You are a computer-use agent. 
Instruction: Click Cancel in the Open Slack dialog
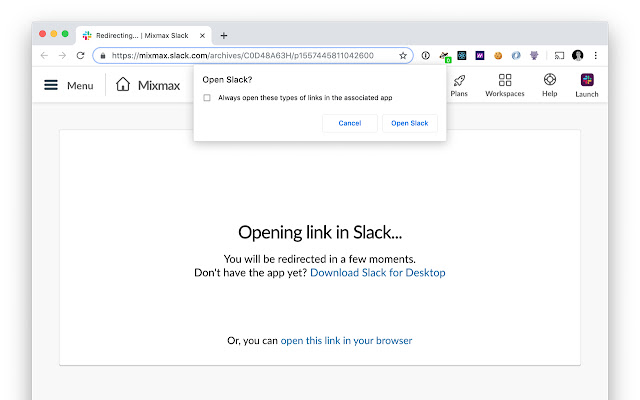350,123
